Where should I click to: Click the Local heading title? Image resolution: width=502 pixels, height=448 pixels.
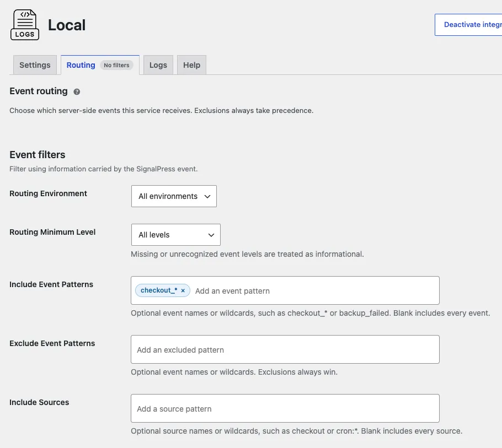[67, 25]
